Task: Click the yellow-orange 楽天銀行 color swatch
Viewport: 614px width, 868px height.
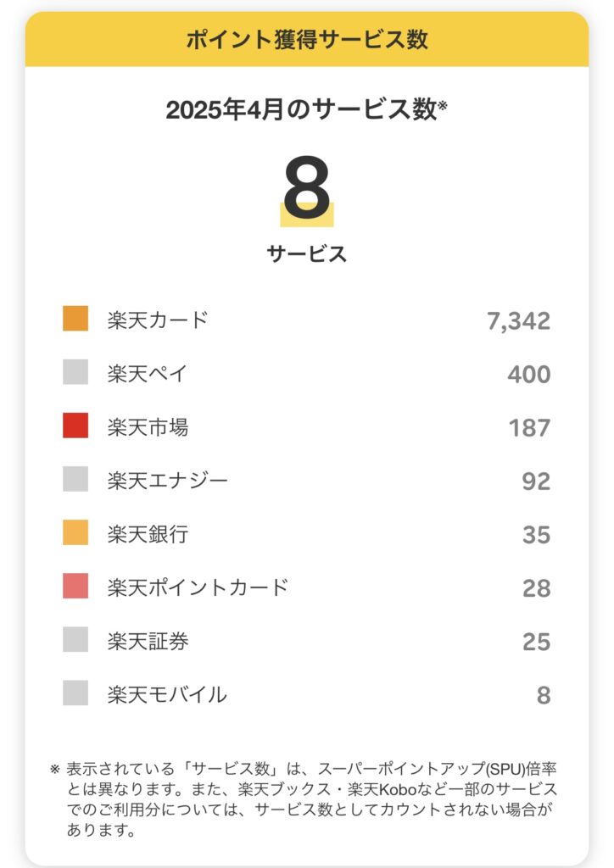Action: coord(75,532)
